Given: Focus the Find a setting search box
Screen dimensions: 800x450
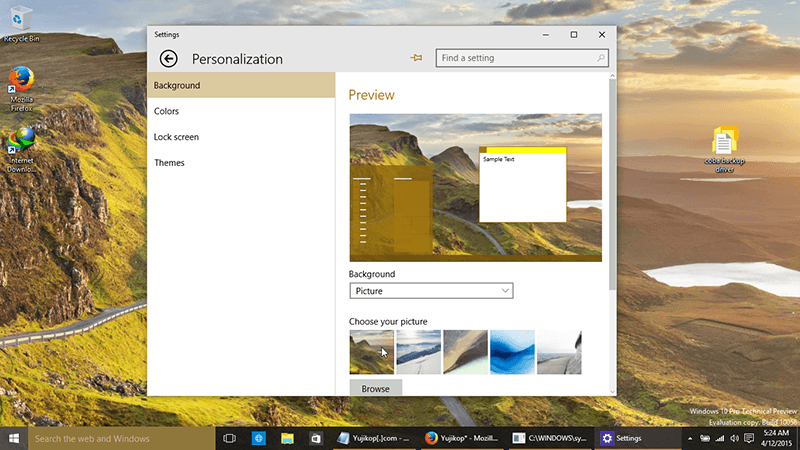Looking at the screenshot, I should (x=522, y=58).
